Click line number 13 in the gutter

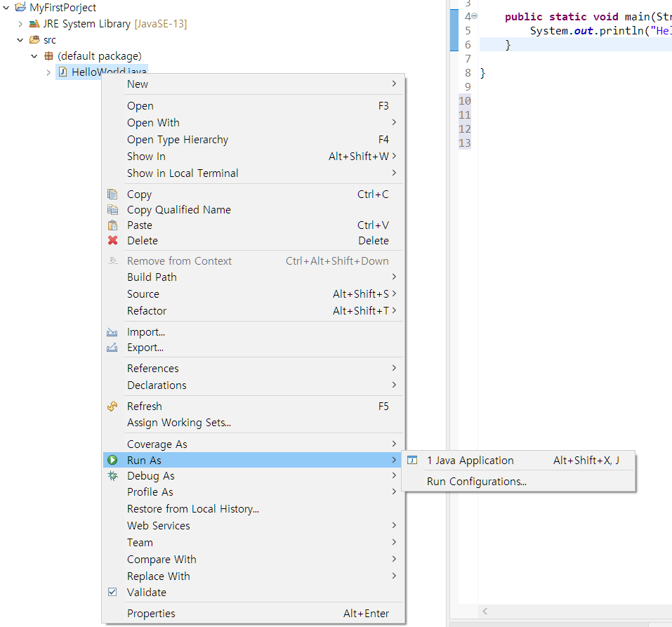[x=465, y=143]
